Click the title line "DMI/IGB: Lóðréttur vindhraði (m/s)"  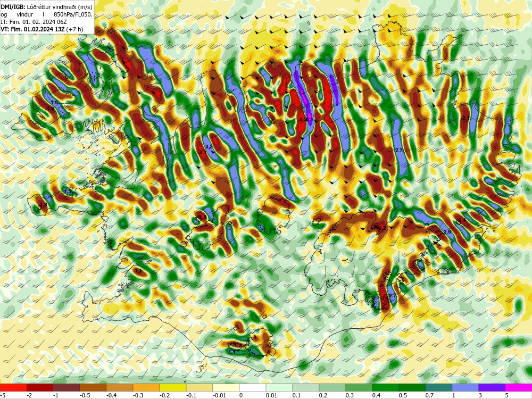click(46, 7)
